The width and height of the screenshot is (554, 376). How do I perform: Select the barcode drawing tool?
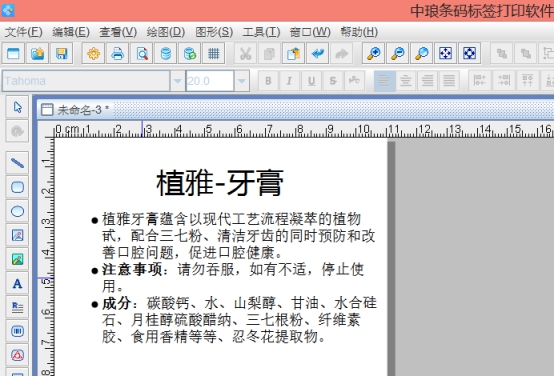pyautogui.click(x=17, y=331)
